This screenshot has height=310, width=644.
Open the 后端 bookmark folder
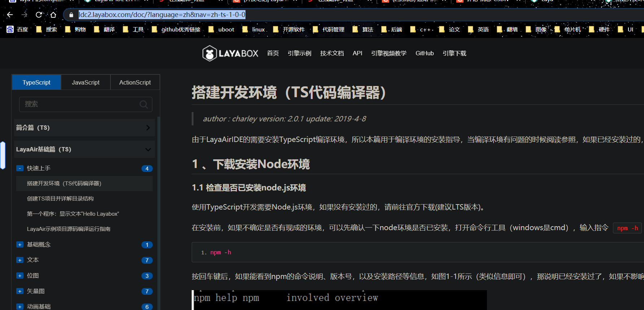click(x=392, y=29)
